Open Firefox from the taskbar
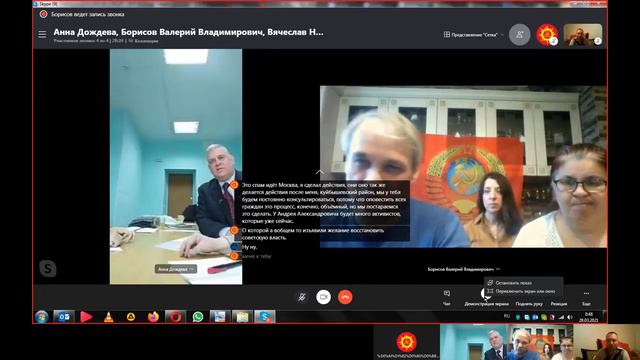This screenshot has height=360, width=640. pyautogui.click(x=153, y=317)
